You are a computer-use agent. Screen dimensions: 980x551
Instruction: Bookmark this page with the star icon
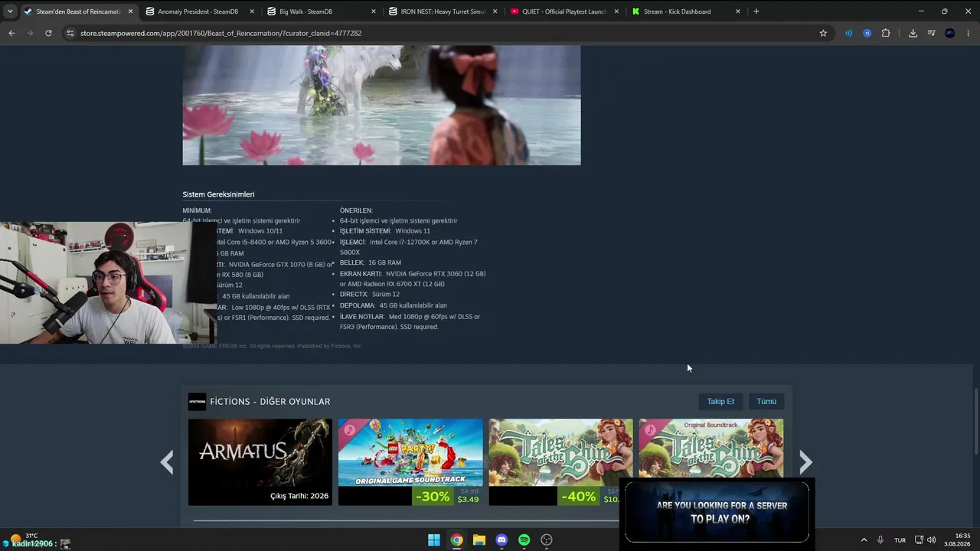823,33
